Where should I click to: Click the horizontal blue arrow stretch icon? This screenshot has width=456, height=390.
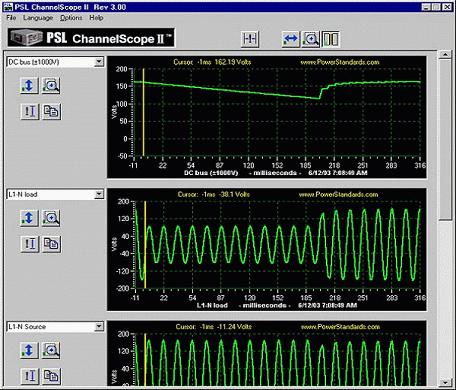(x=291, y=39)
